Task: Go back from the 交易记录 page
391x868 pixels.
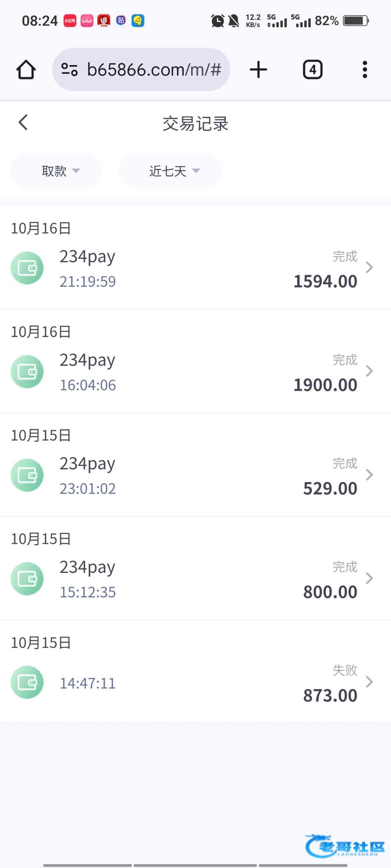Action: click(23, 123)
